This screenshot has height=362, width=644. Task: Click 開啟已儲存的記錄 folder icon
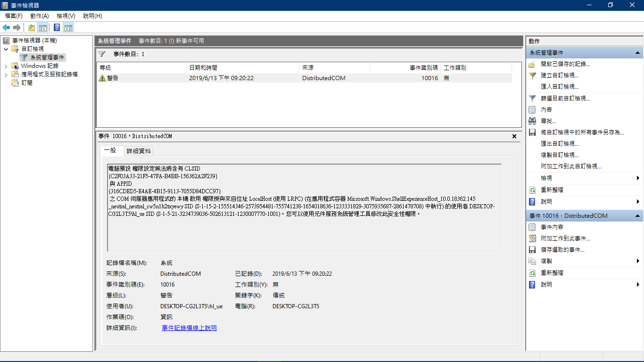532,64
